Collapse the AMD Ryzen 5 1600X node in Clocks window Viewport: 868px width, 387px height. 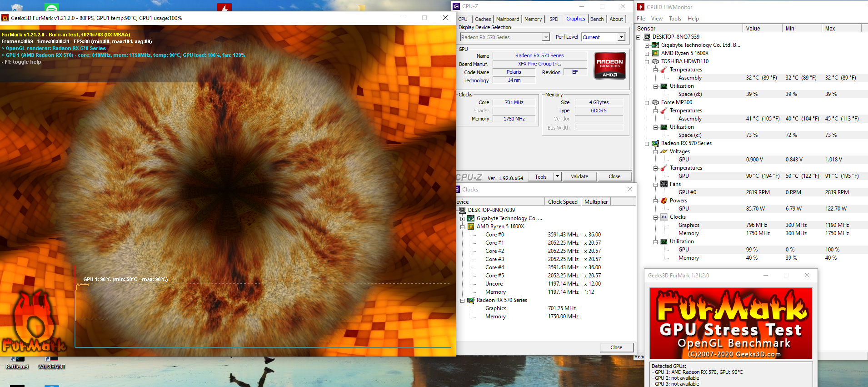point(463,226)
